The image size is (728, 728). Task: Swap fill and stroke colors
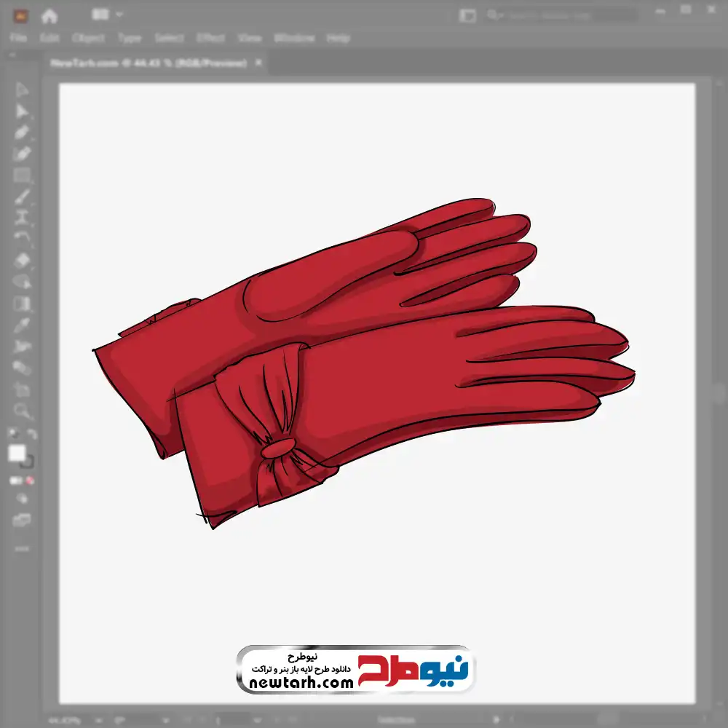[x=32, y=434]
